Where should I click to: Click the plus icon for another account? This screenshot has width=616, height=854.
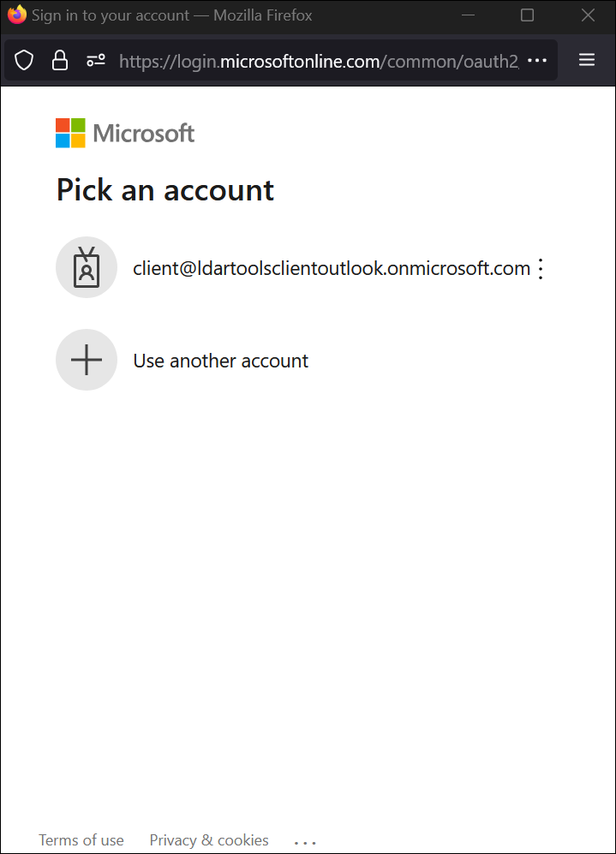click(87, 360)
